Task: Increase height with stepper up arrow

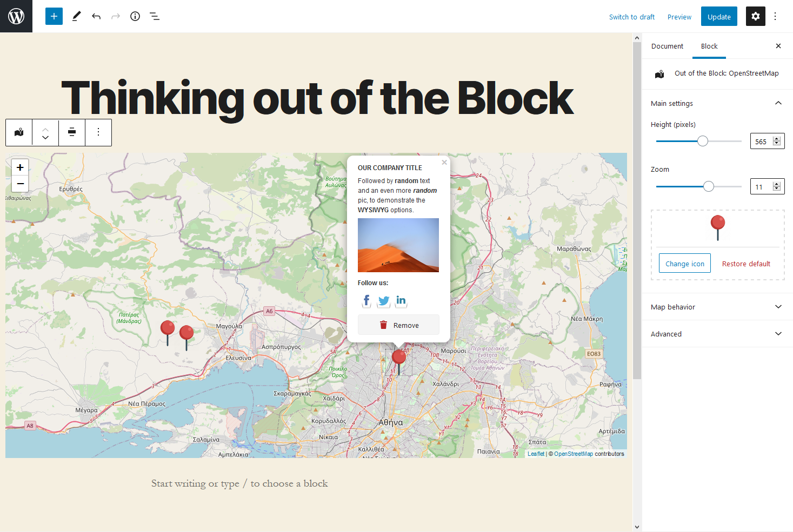Action: click(777, 139)
